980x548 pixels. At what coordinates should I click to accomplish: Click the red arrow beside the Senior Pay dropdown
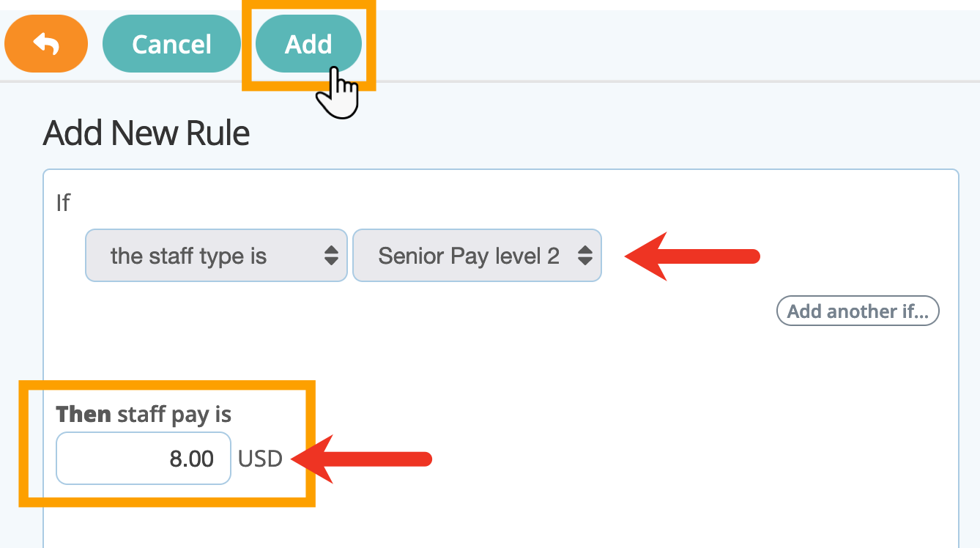[692, 256]
